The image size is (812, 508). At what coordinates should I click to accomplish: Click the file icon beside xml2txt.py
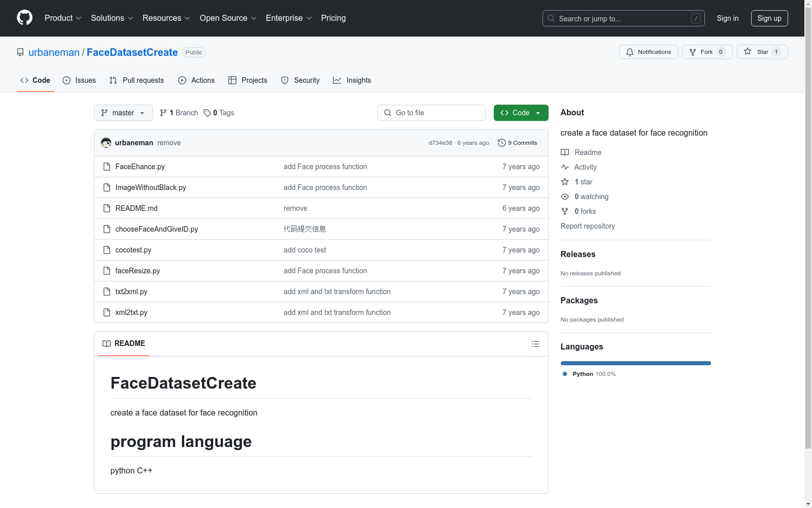pyautogui.click(x=107, y=312)
